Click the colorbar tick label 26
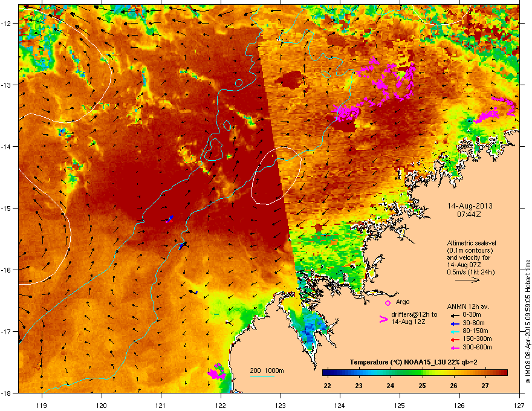This screenshot has height=411, width=532. click(x=453, y=386)
